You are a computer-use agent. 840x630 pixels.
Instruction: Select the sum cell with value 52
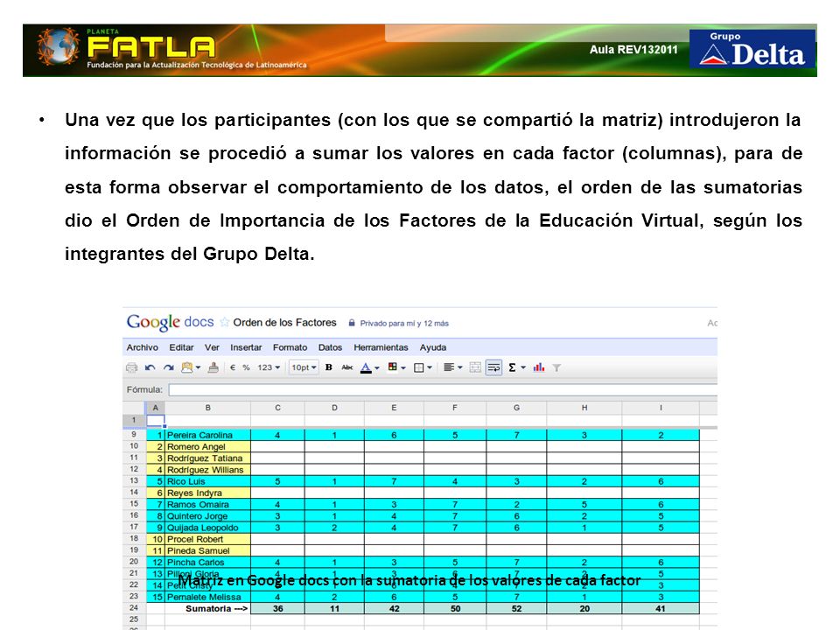(x=516, y=609)
